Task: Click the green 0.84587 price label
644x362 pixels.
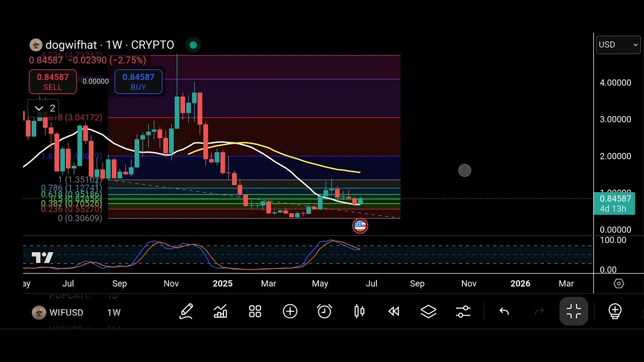Action: 615,204
